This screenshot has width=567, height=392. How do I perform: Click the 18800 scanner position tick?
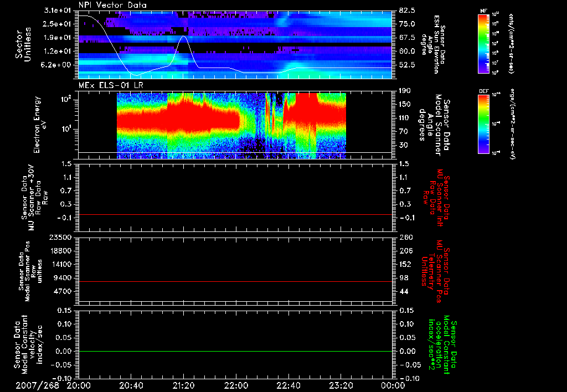point(60,251)
